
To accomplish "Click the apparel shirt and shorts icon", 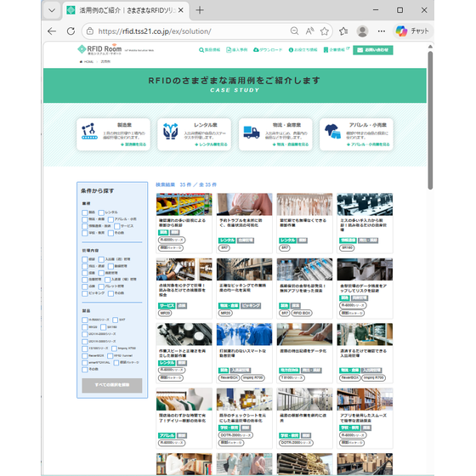I will pyautogui.click(x=332, y=132).
